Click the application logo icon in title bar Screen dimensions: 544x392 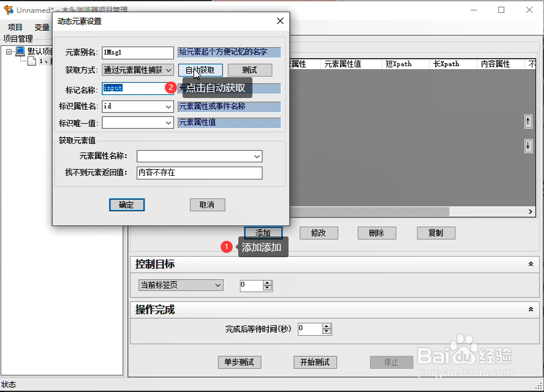9,10
